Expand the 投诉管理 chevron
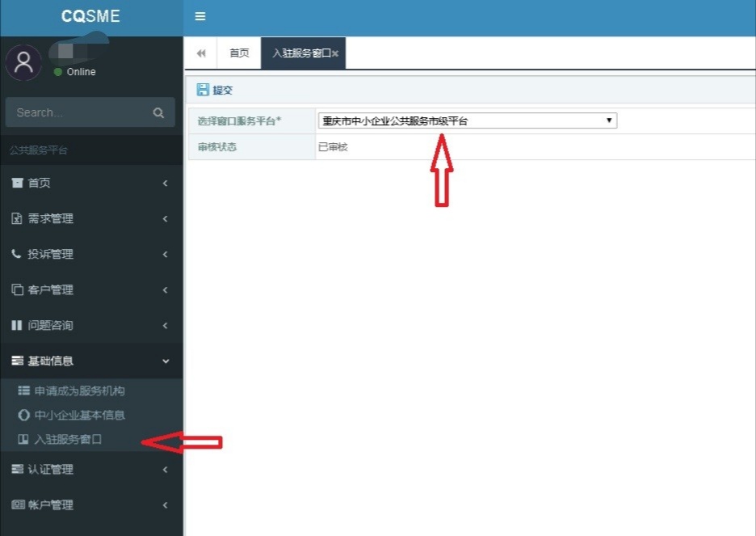Image resolution: width=756 pixels, height=536 pixels. click(x=166, y=254)
